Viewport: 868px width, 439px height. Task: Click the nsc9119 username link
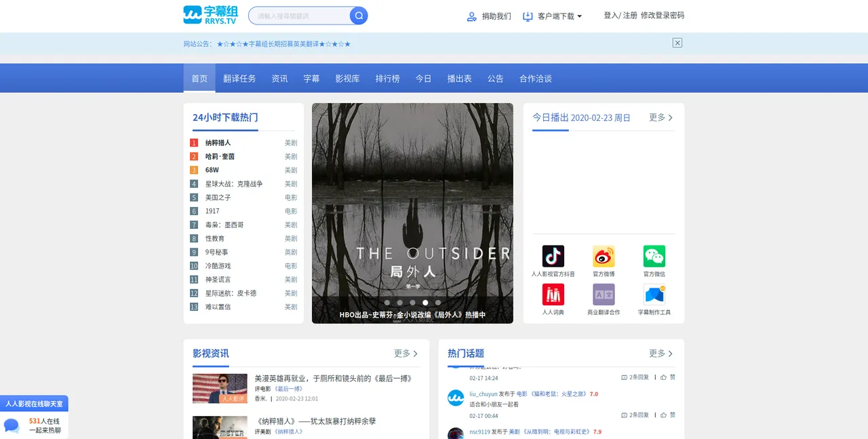point(479,432)
